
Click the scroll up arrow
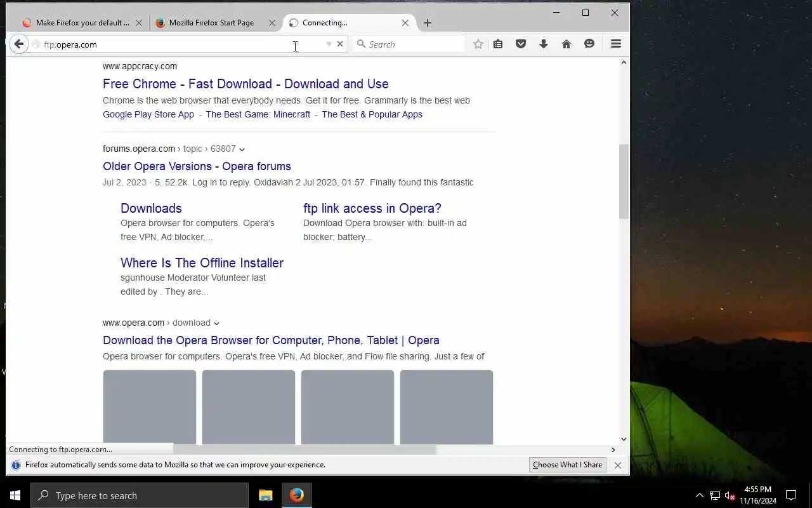[x=624, y=62]
